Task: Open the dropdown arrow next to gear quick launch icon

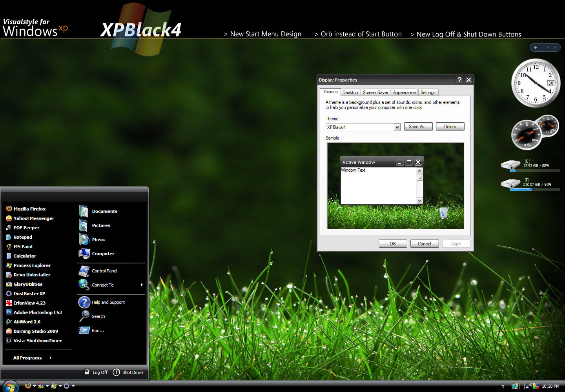Action: click(73, 386)
